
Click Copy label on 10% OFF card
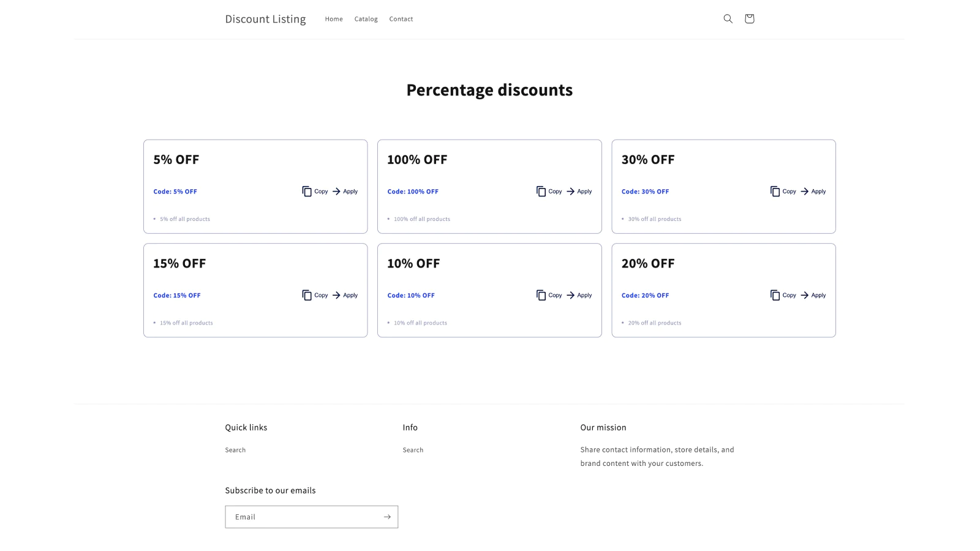tap(555, 295)
